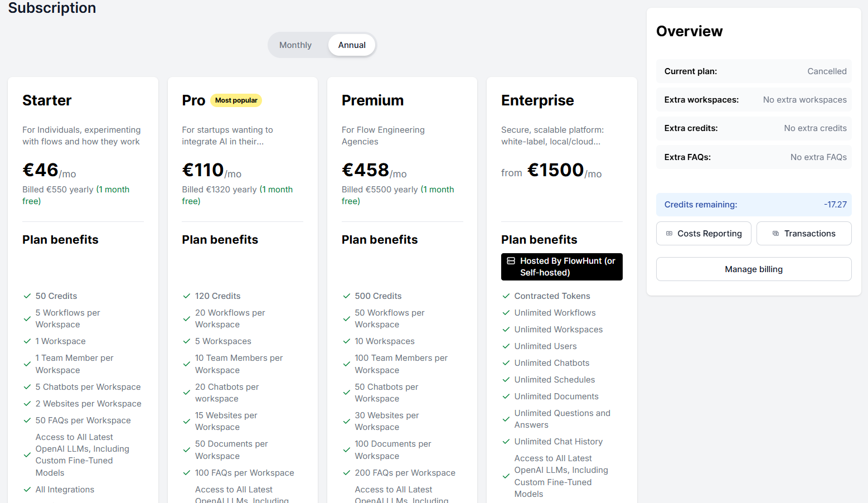The width and height of the screenshot is (868, 503).
Task: Click the checkmark beside Unlimited Workspaces
Action: coord(506,330)
